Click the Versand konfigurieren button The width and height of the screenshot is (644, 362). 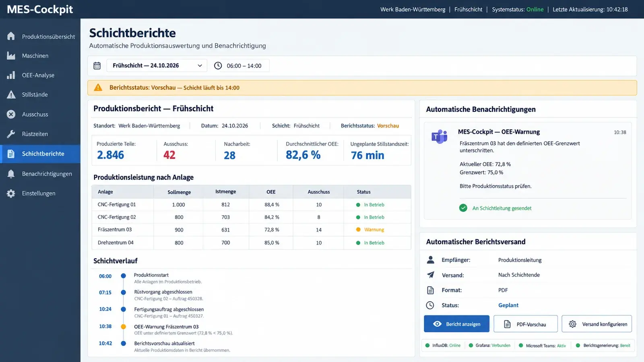click(x=597, y=324)
